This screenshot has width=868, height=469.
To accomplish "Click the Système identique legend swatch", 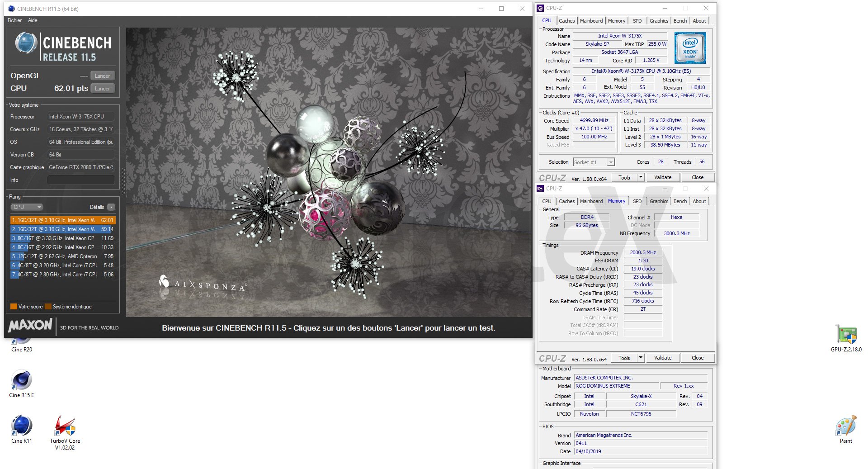I will [48, 307].
